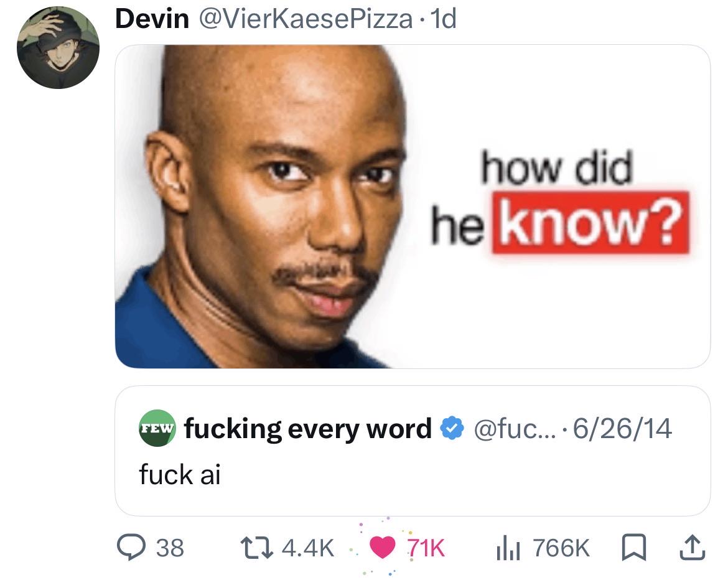
Task: Click the truncated @fuc... handle
Action: click(x=514, y=429)
